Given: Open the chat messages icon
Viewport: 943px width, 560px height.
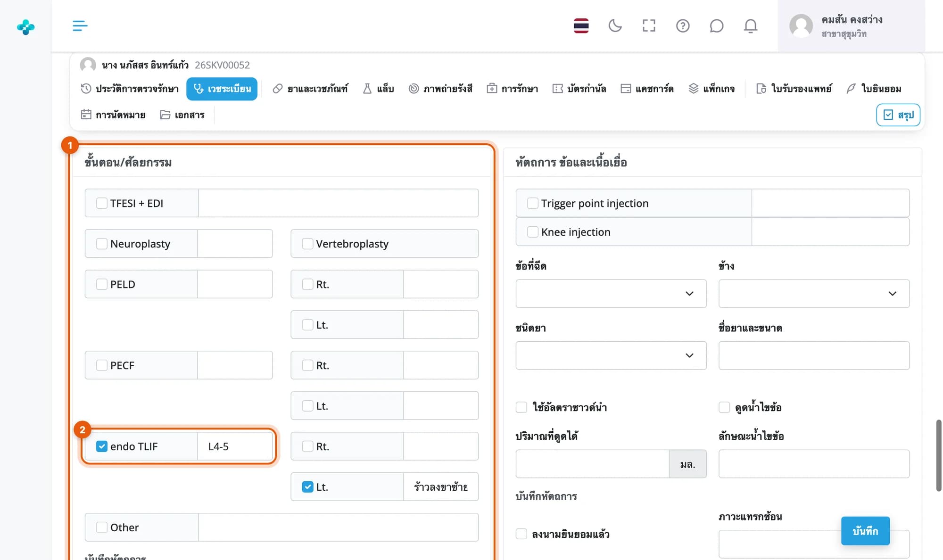Looking at the screenshot, I should [x=716, y=25].
